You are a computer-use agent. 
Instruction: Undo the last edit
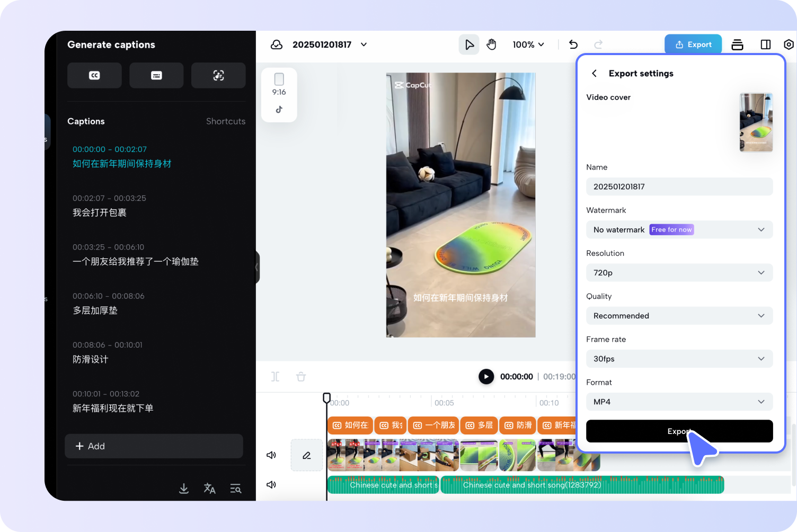(x=573, y=45)
